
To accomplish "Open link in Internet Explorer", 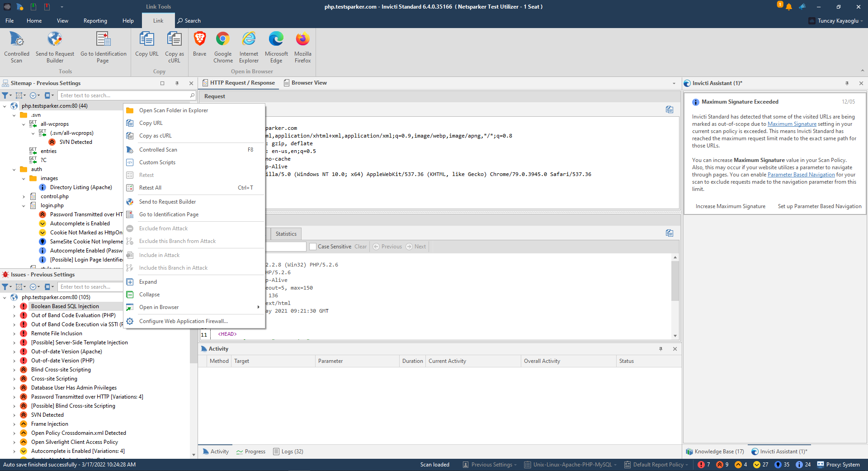I will coord(249,48).
